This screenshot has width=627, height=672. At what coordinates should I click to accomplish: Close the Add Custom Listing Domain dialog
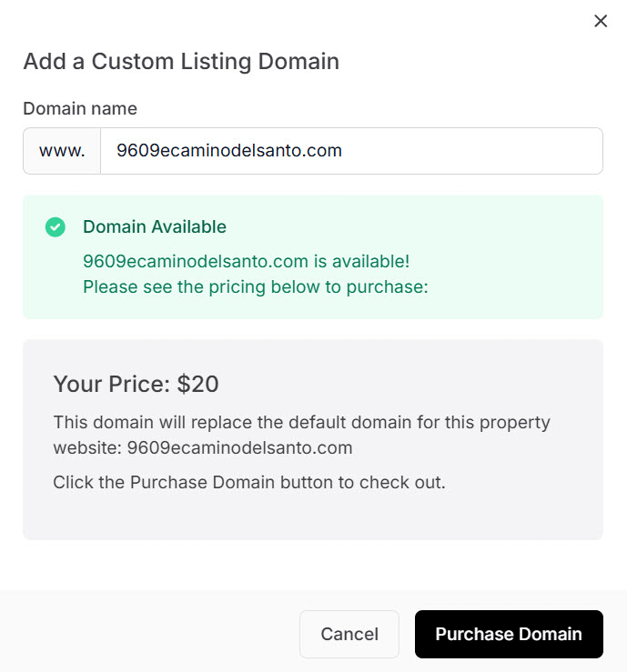tap(601, 21)
